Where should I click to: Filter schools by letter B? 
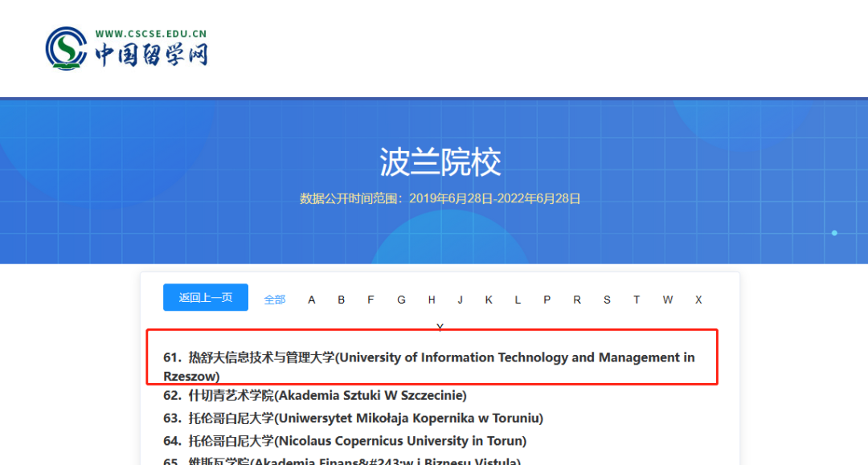pyautogui.click(x=341, y=300)
